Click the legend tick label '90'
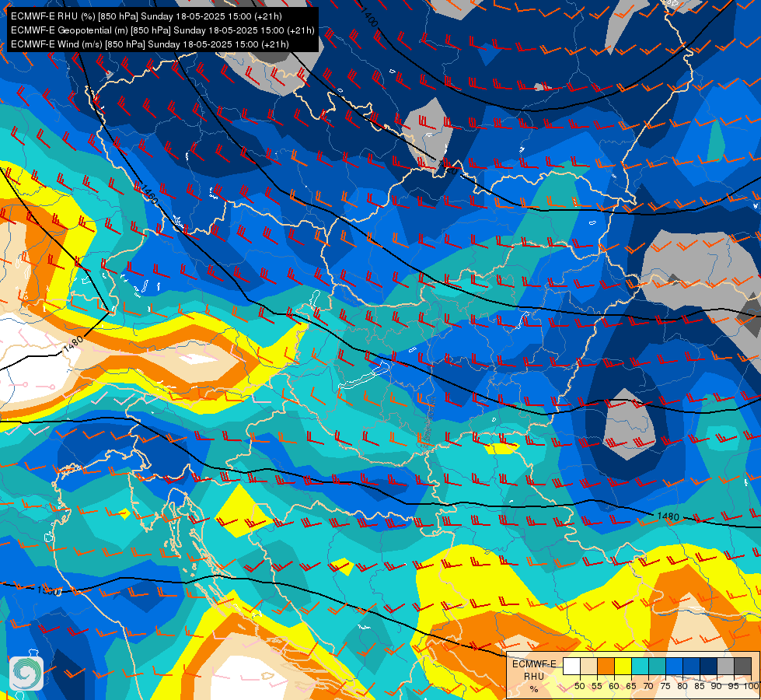 tap(717, 686)
